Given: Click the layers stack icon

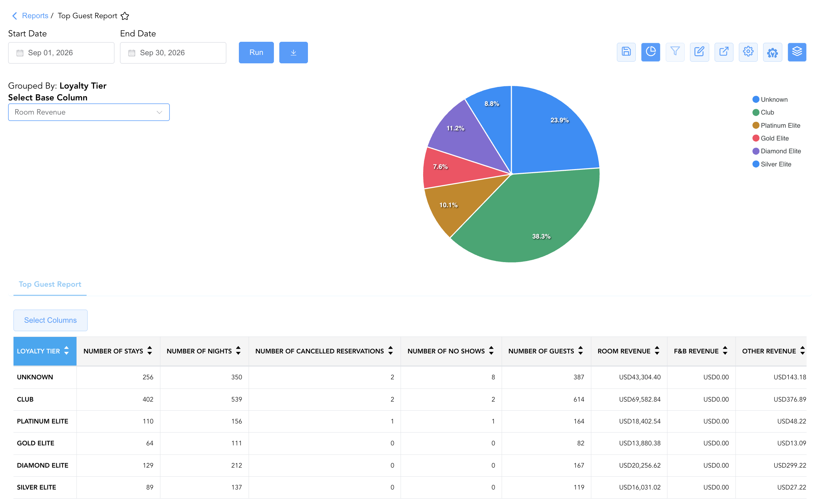Looking at the screenshot, I should [x=797, y=52].
